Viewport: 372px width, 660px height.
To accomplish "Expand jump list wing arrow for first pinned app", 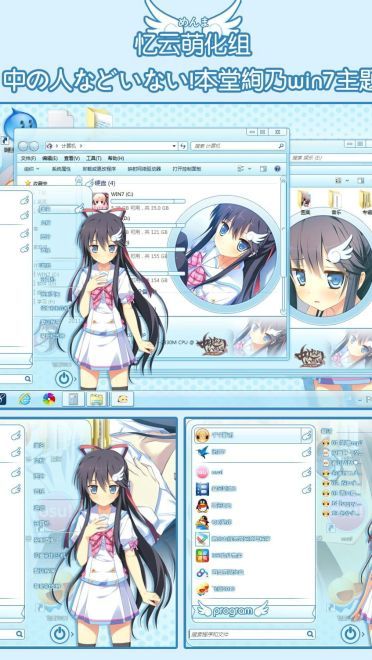I will coord(307,435).
